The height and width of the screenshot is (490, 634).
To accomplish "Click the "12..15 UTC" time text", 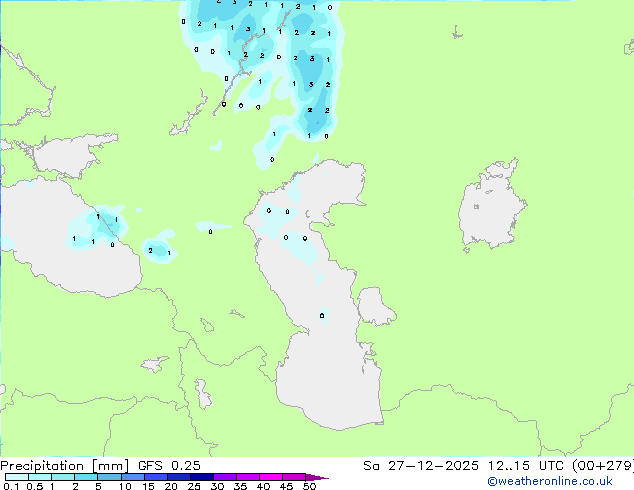I will click(x=526, y=466).
